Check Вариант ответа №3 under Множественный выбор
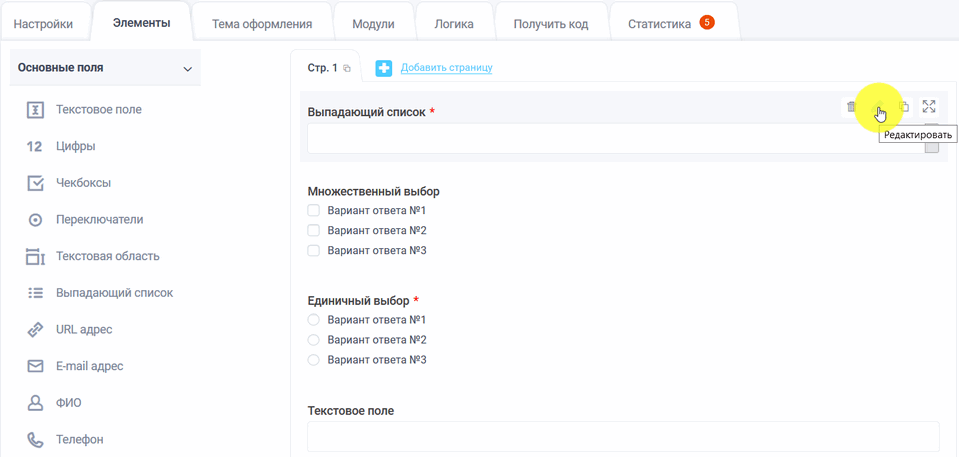The width and height of the screenshot is (959, 457). click(314, 250)
